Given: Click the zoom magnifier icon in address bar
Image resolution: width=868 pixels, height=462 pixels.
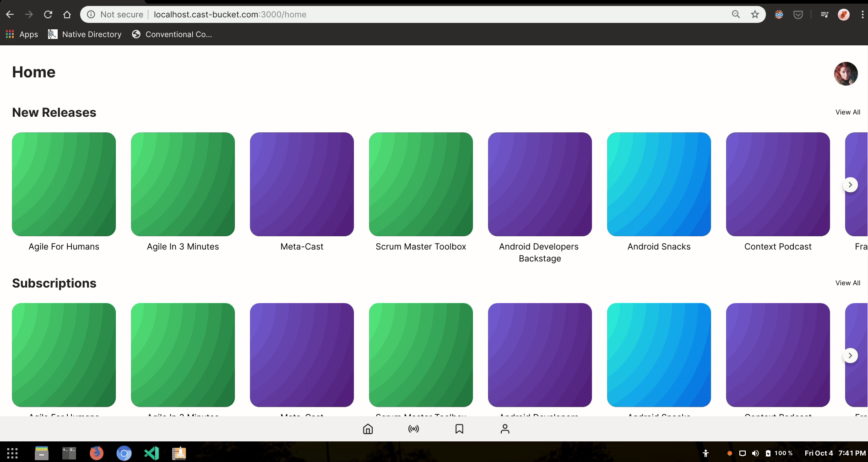Looking at the screenshot, I should coord(736,15).
